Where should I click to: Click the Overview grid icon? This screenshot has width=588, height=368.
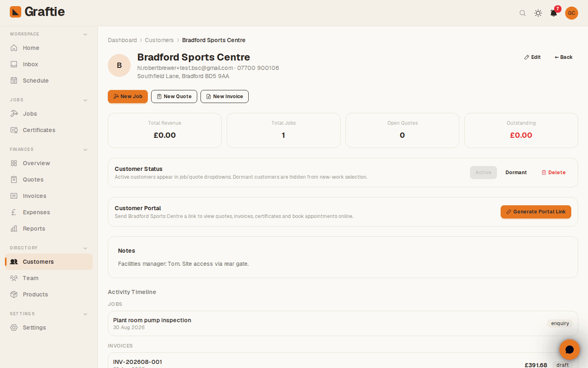click(x=14, y=163)
